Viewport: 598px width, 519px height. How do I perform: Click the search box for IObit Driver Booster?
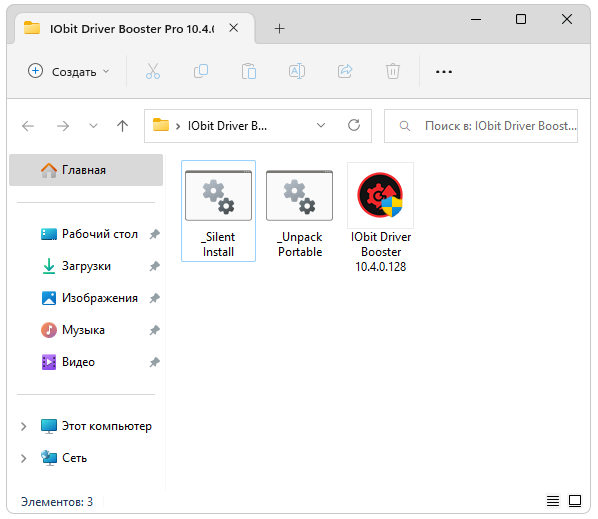click(481, 126)
